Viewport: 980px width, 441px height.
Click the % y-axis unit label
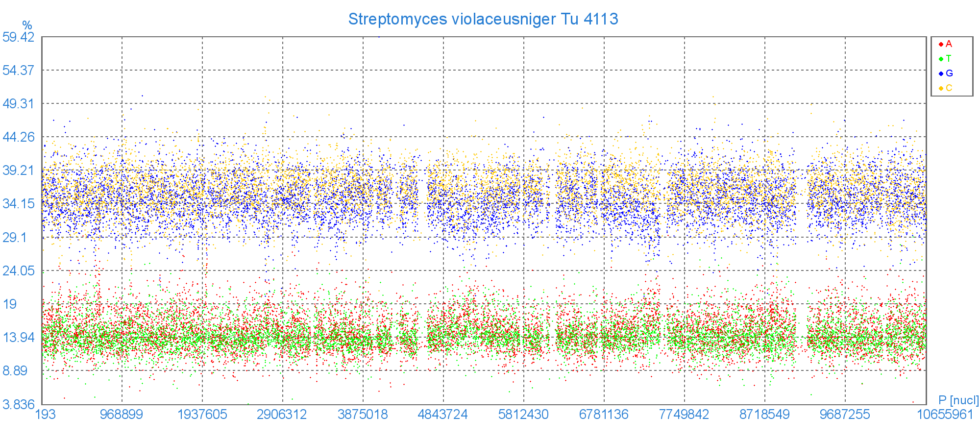[27, 25]
